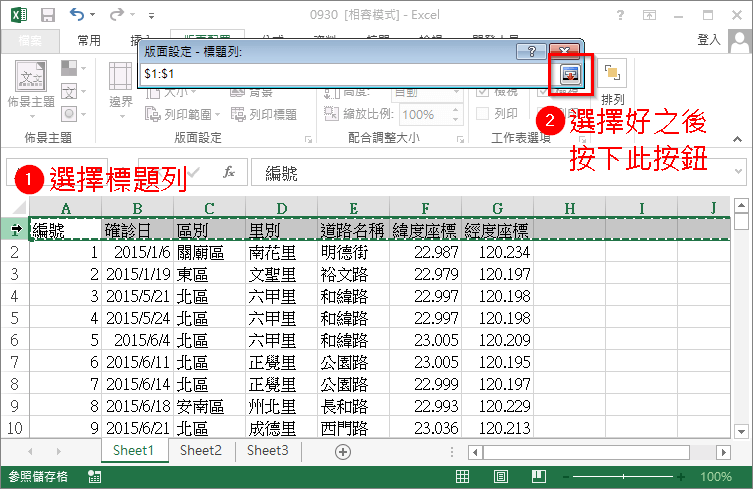Click vertical scrollbar down arrow
Viewport: 753px width, 489px height.
point(741,431)
